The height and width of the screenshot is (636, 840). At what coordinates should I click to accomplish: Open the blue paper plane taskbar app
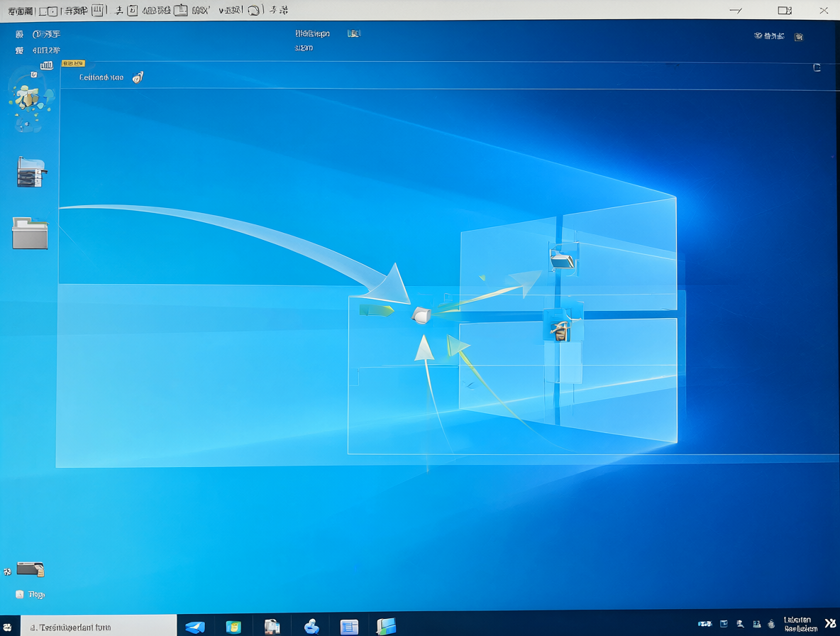[195, 627]
